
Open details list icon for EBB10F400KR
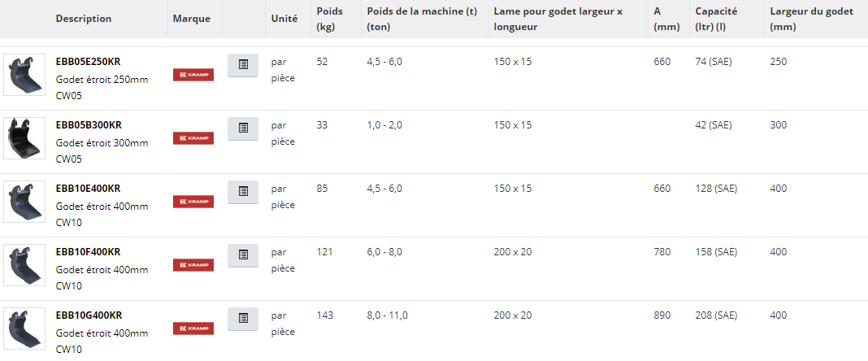tap(243, 255)
